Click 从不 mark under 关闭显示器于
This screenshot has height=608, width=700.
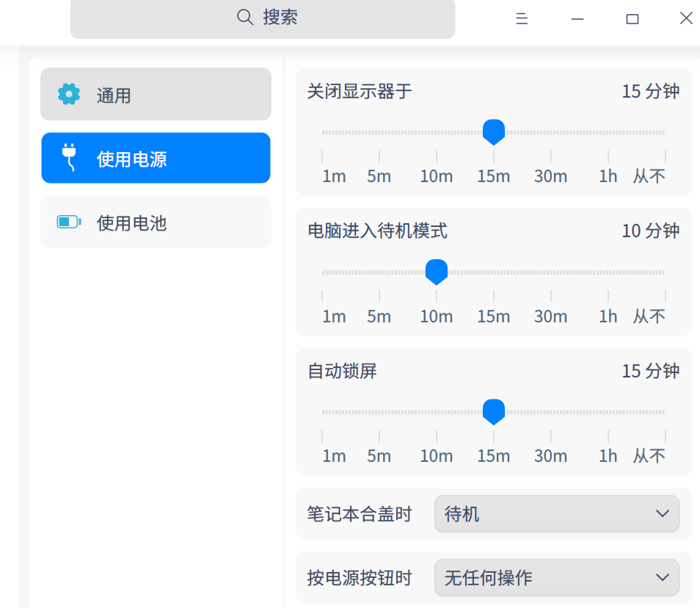pyautogui.click(x=649, y=176)
